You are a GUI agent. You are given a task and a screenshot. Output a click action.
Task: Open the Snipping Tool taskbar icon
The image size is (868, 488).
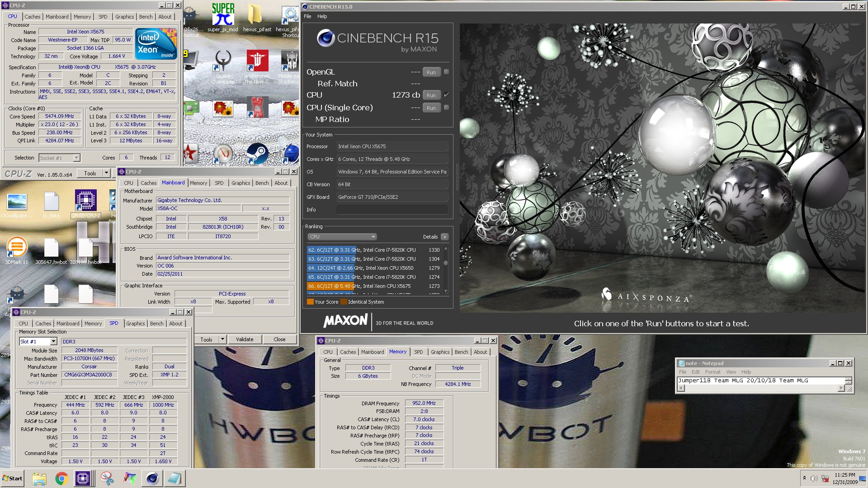107,479
